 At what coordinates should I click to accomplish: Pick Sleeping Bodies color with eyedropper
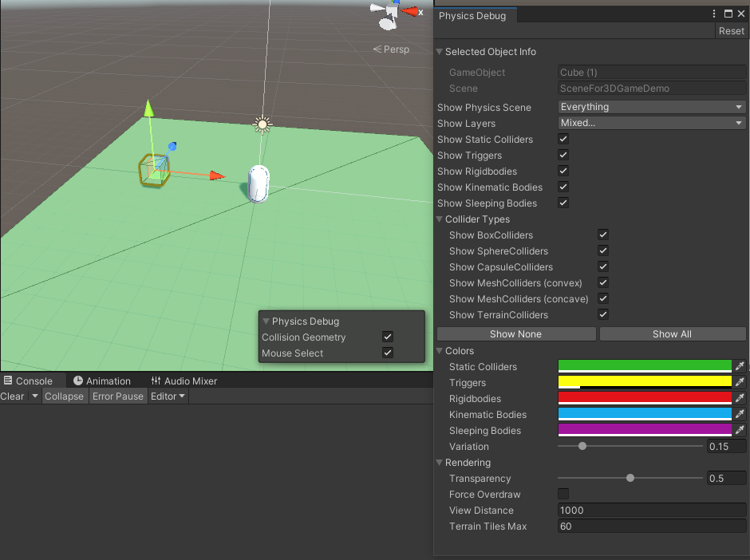(740, 430)
